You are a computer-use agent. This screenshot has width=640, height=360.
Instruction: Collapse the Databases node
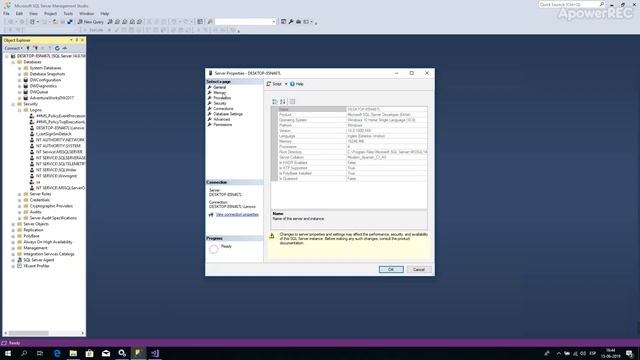(13, 62)
